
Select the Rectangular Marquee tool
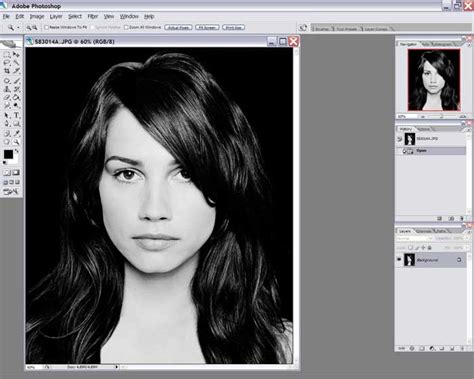(7, 54)
